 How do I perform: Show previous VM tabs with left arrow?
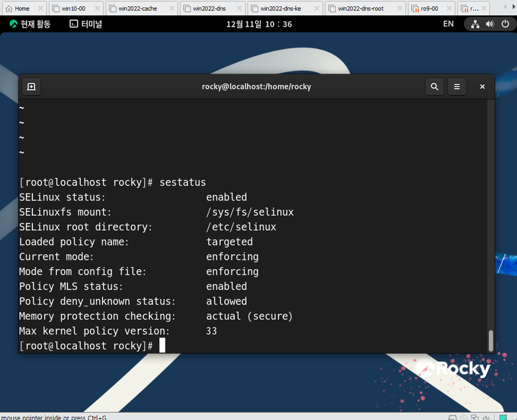505,7
